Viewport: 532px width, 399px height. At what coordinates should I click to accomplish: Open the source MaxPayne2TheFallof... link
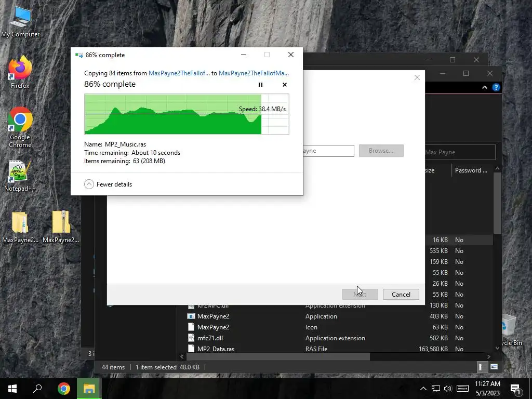179,73
